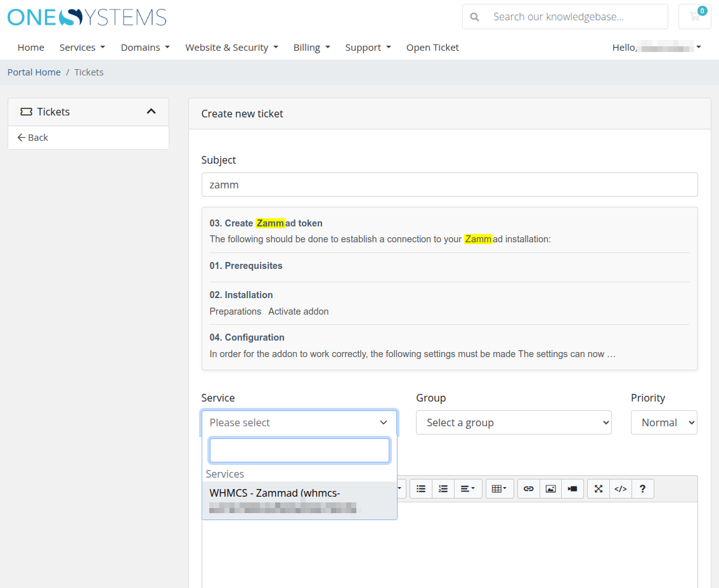The image size is (719, 588).
Task: Open article 01. Prerequisites
Action: click(x=246, y=266)
